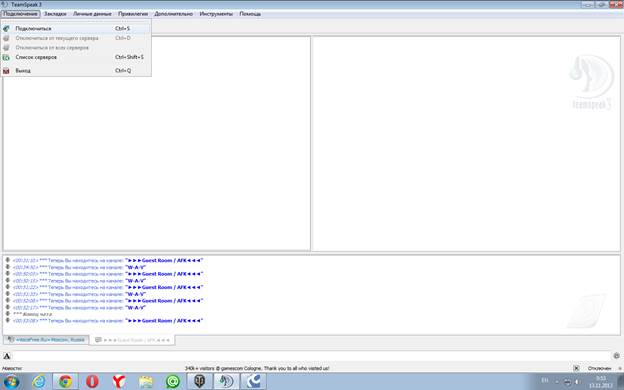Open the Инструменты menu
This screenshot has width=624, height=390.
tap(216, 14)
